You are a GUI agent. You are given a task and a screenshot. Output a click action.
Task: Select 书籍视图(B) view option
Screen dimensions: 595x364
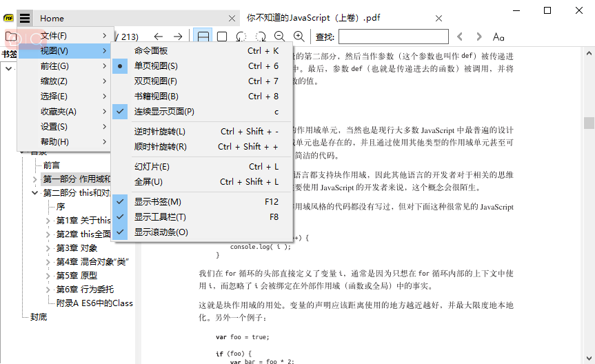tap(202, 97)
